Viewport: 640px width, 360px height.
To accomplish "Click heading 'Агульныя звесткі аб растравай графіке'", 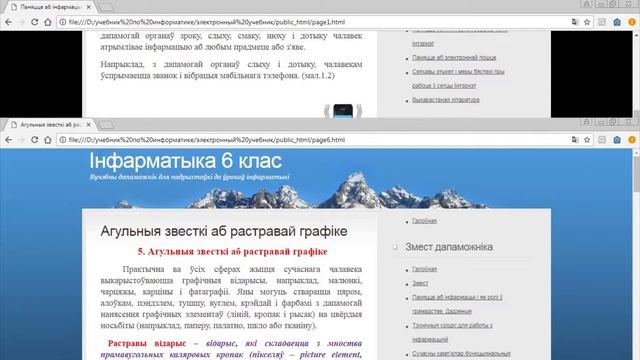I will 224,231.
